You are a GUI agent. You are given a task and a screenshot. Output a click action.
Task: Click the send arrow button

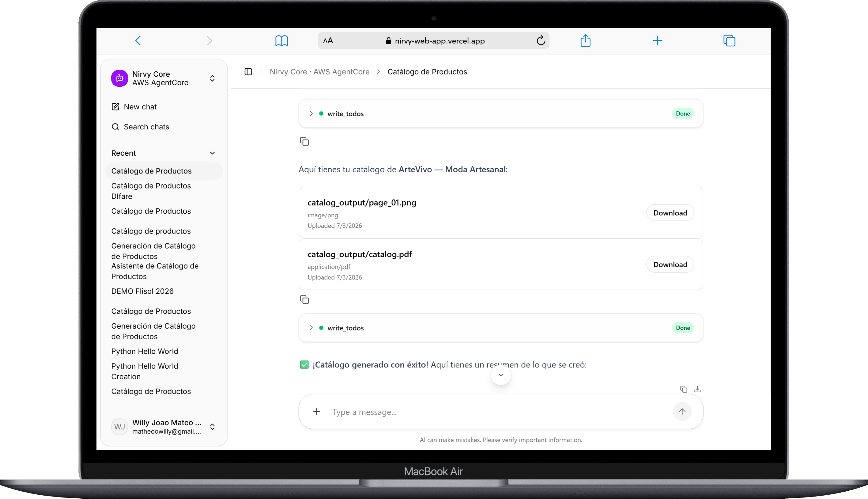coord(682,411)
